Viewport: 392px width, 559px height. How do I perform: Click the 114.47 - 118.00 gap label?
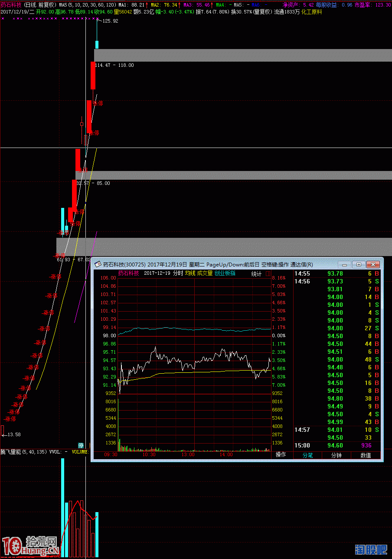pos(114,65)
